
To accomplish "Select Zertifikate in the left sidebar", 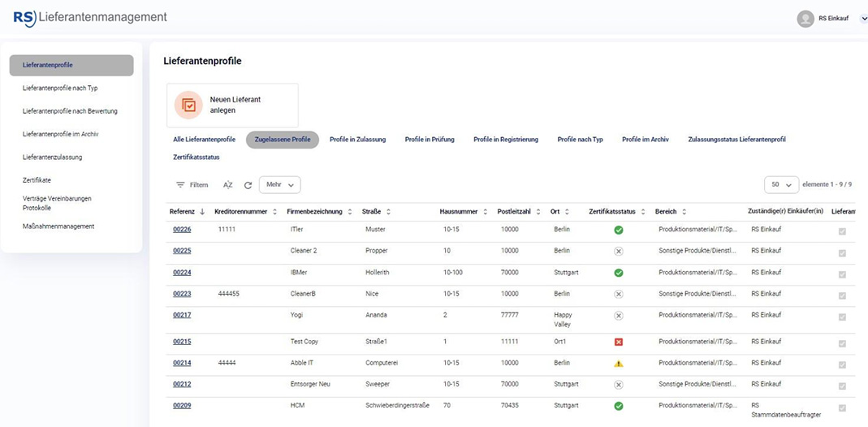I will 37,180.
